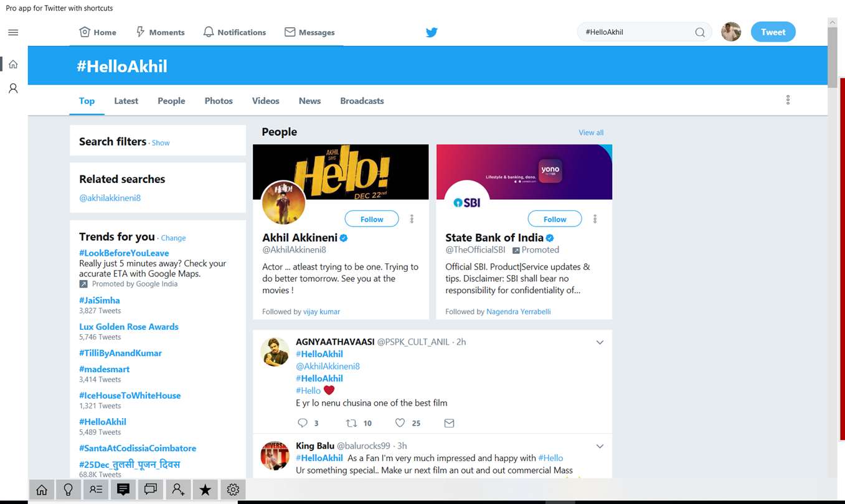Click the contact list icon in the bottom toolbar

click(96, 490)
